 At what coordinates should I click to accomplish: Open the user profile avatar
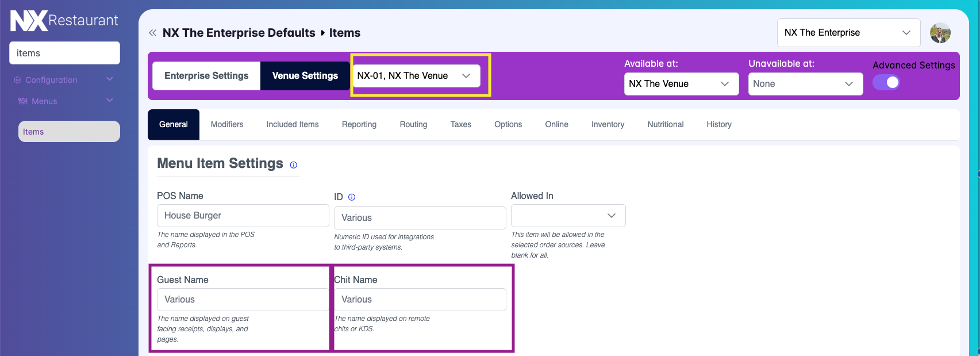940,33
